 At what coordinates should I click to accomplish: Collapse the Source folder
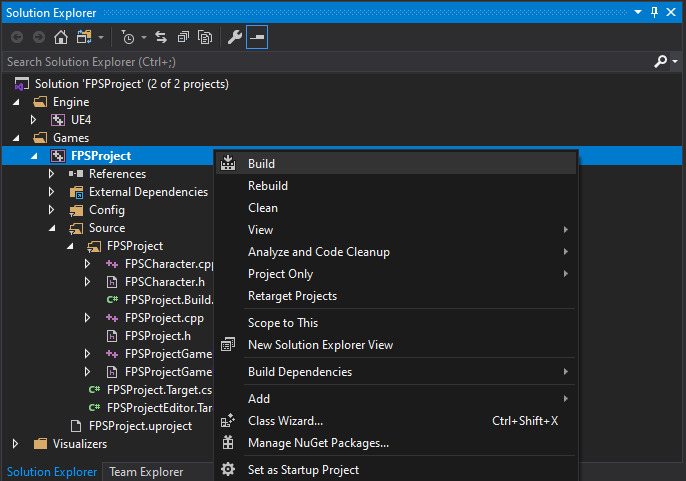[x=52, y=228]
